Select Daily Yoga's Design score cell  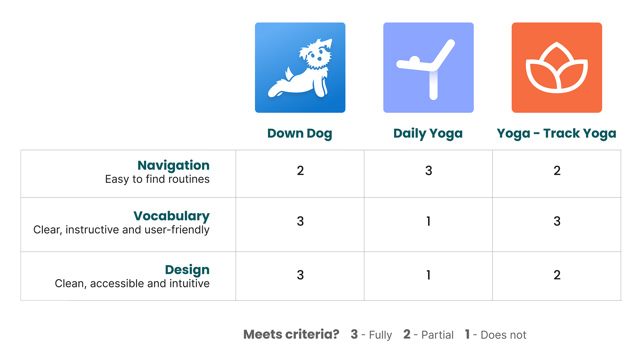[429, 276]
